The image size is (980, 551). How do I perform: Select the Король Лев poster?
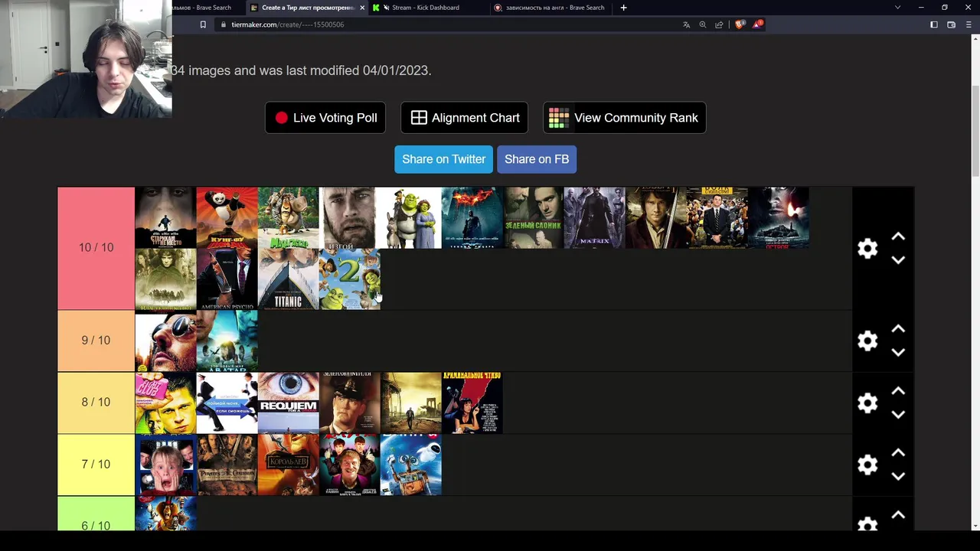289,465
